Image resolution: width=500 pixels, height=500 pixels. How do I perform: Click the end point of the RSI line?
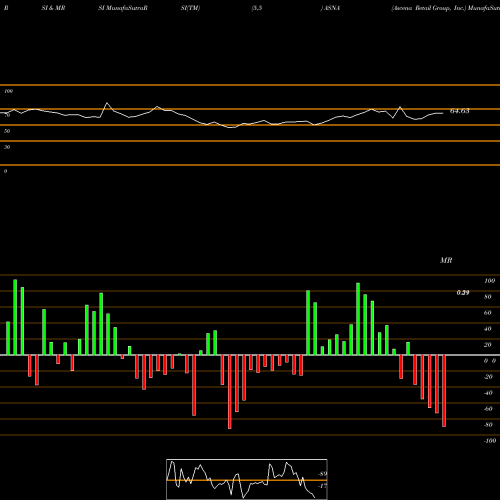click(x=443, y=113)
